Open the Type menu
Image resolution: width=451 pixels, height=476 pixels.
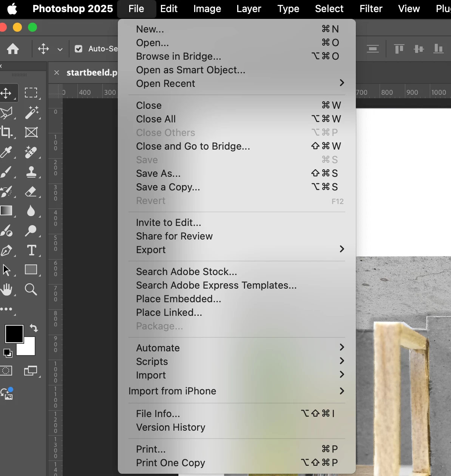click(x=288, y=9)
